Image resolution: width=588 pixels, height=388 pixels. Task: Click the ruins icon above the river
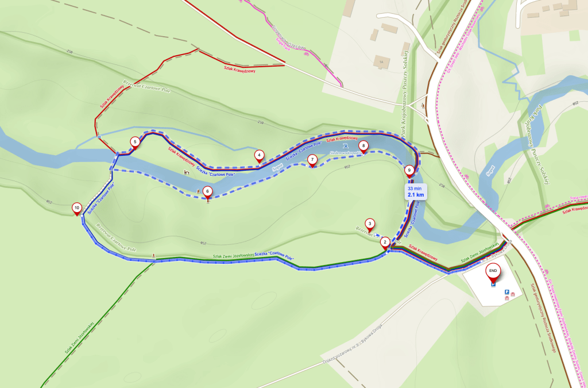[x=187, y=172]
